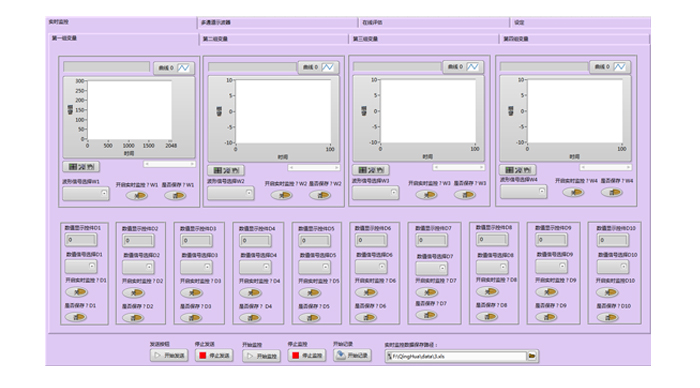Click 开始记录 start recording button

[352, 355]
